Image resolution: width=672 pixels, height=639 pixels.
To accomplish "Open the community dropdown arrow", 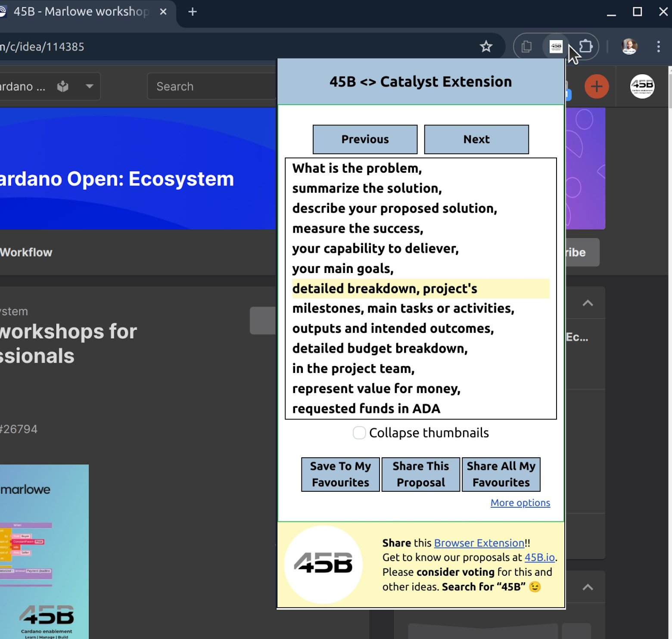I will (x=89, y=86).
